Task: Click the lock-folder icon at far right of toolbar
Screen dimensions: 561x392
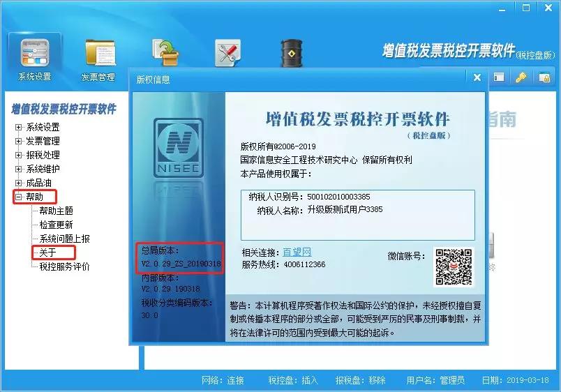Action: (x=542, y=78)
